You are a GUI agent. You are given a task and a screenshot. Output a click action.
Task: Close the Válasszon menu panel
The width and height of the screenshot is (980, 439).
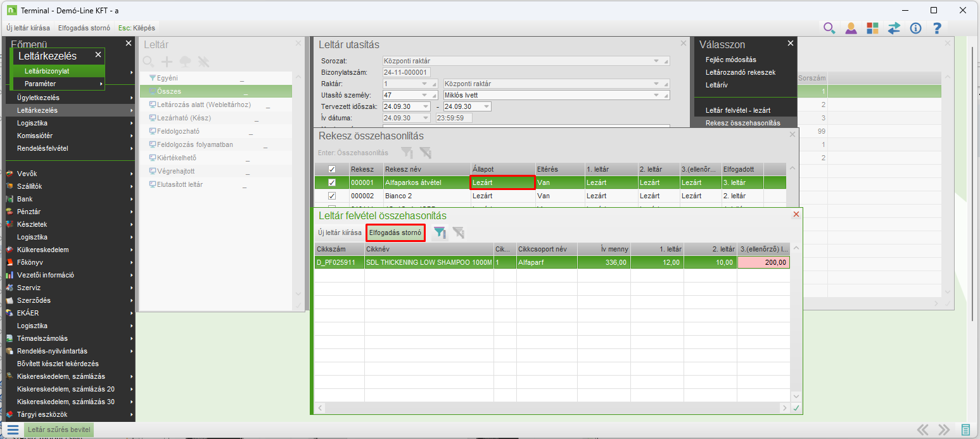[791, 43]
